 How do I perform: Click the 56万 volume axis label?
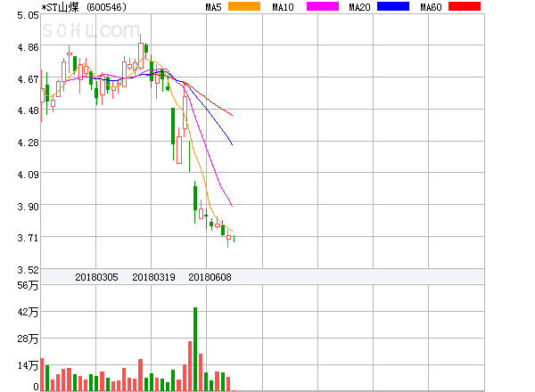(28, 285)
